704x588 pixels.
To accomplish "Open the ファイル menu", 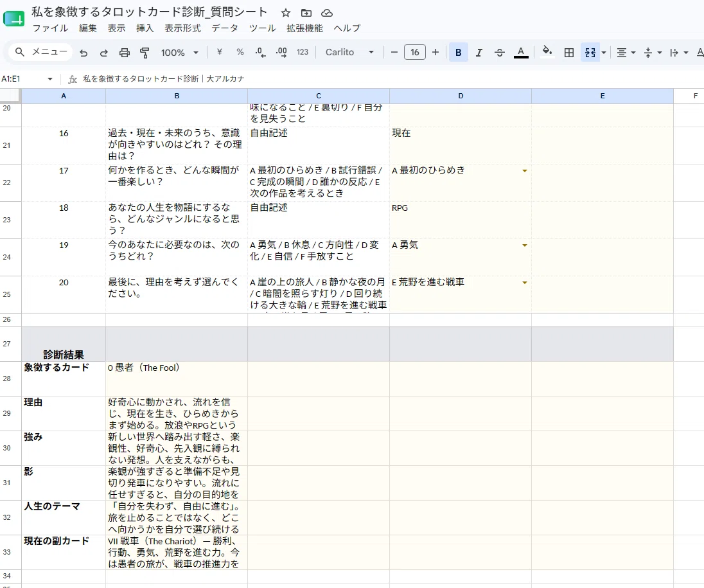I will tap(50, 28).
